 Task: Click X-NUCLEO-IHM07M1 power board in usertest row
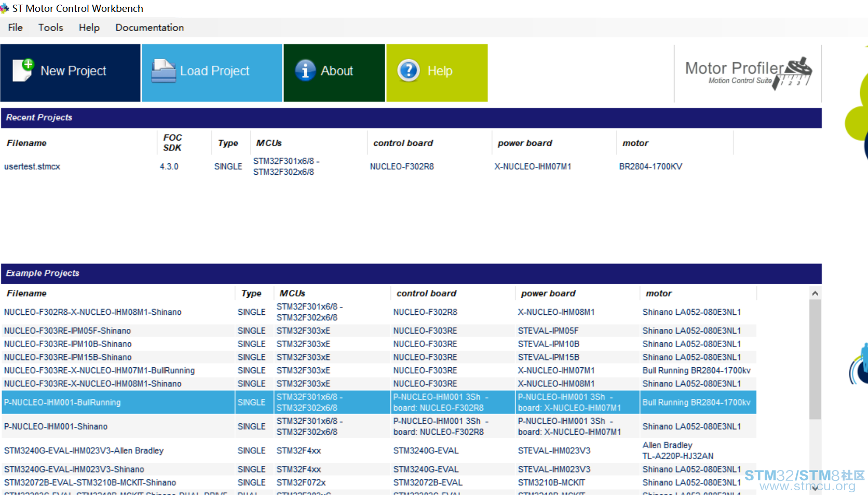pos(533,167)
